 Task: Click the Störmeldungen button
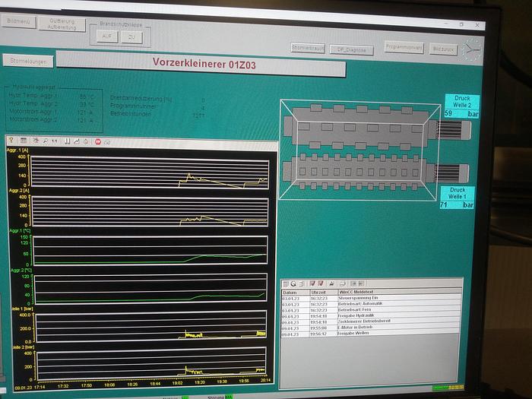[x=27, y=60]
